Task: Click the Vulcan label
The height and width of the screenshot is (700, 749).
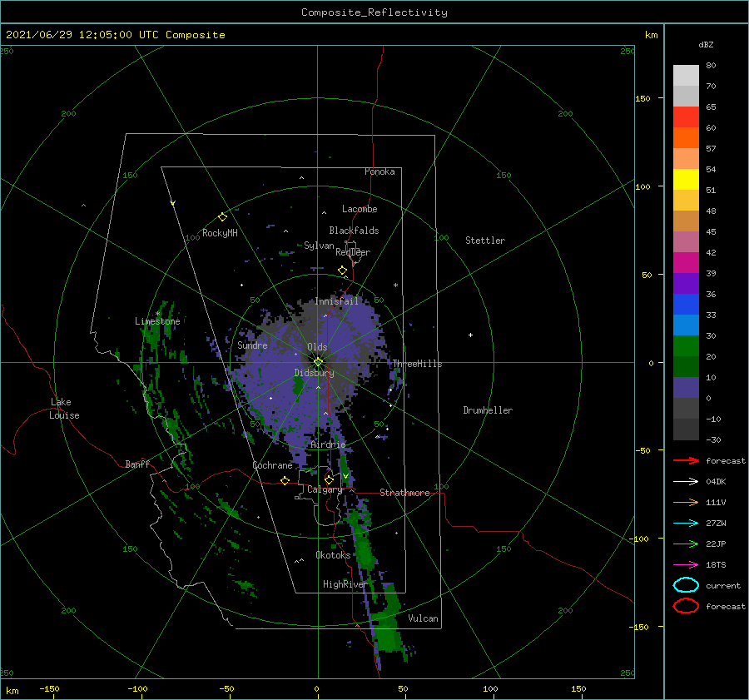Action: tap(423, 618)
